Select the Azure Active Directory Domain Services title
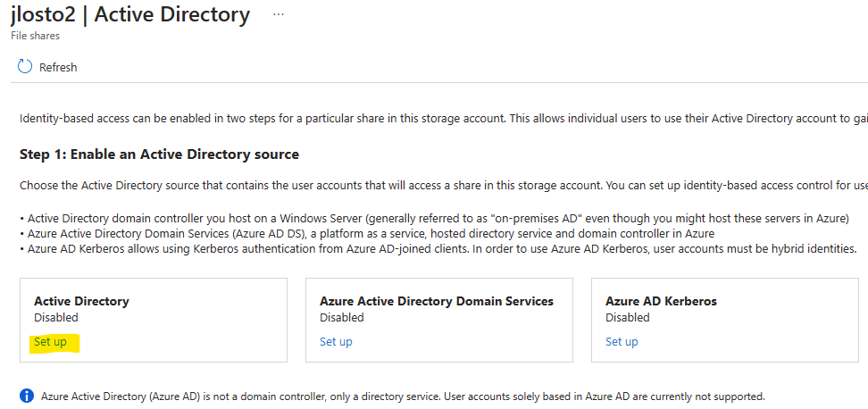This screenshot has width=868, height=409. (437, 301)
